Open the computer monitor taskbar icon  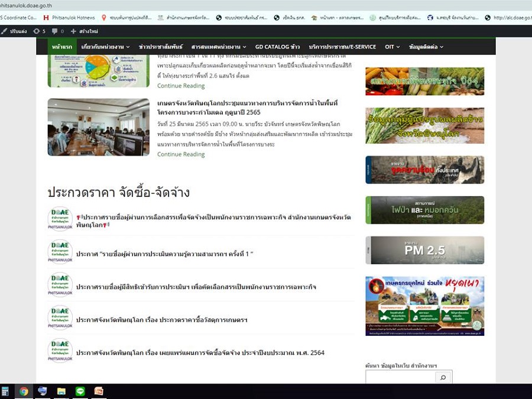tap(43, 391)
